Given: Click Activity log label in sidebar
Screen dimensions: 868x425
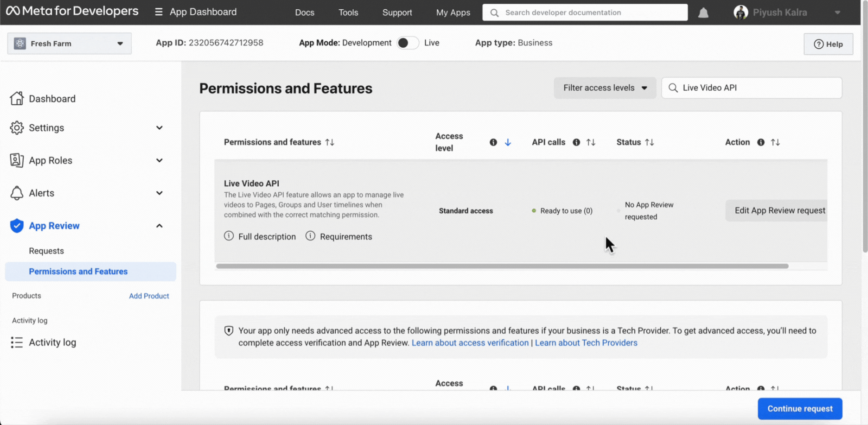Looking at the screenshot, I should (52, 342).
